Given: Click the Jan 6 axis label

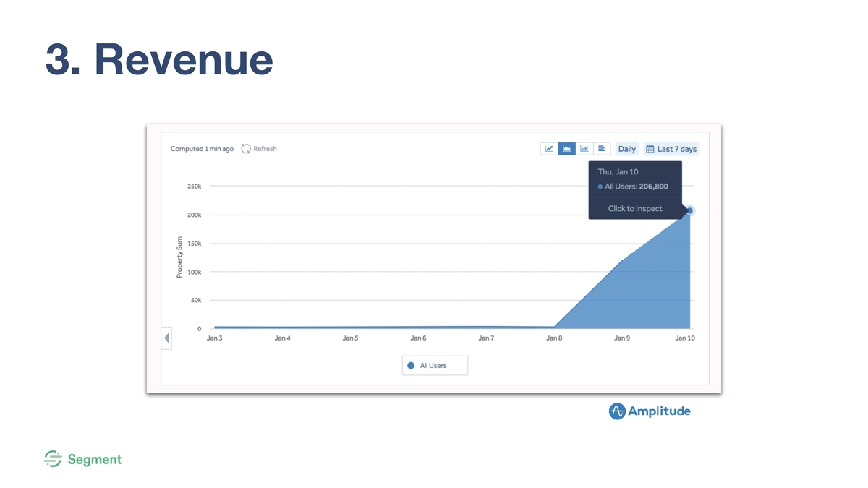Looking at the screenshot, I should click(x=418, y=338).
